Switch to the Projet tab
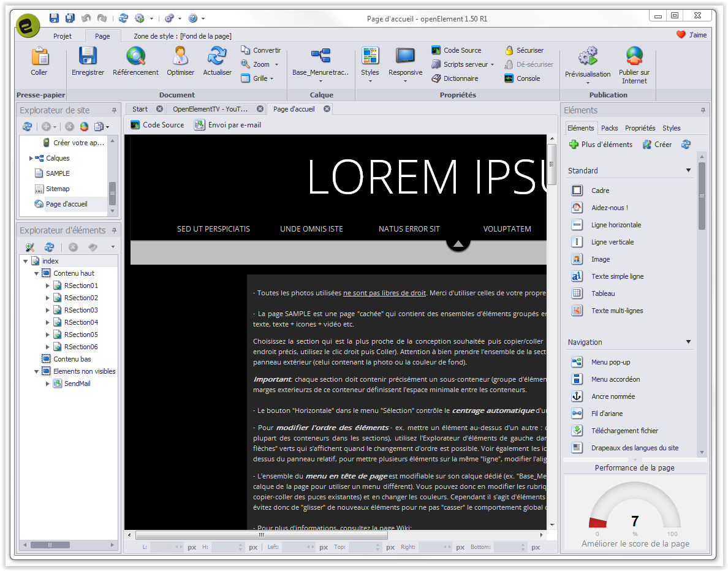The image size is (728, 571). coord(62,36)
